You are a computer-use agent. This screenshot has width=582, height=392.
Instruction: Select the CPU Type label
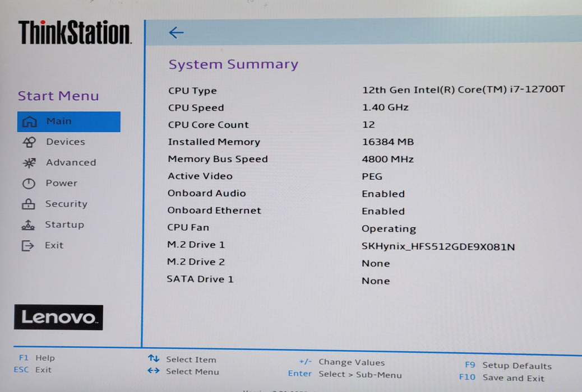click(192, 91)
